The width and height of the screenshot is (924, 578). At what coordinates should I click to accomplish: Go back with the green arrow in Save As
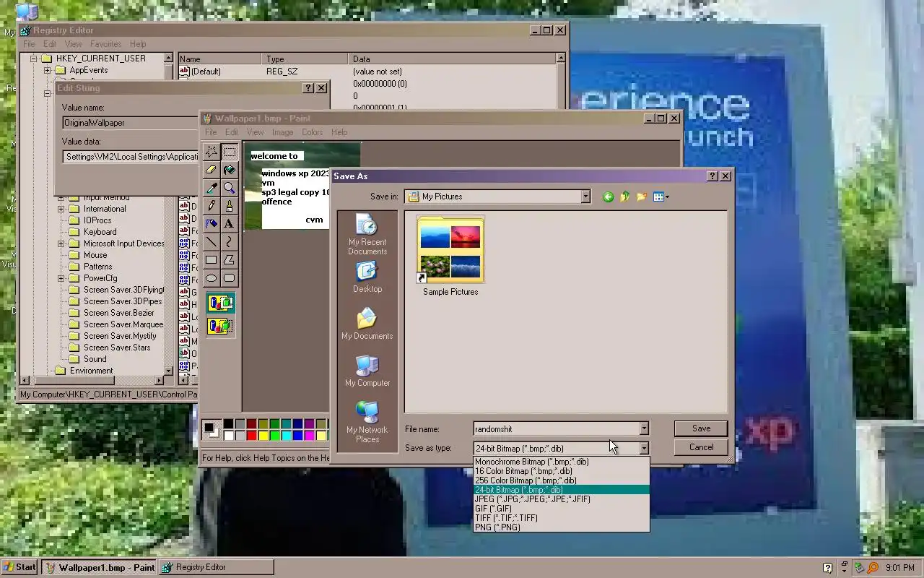tap(608, 197)
